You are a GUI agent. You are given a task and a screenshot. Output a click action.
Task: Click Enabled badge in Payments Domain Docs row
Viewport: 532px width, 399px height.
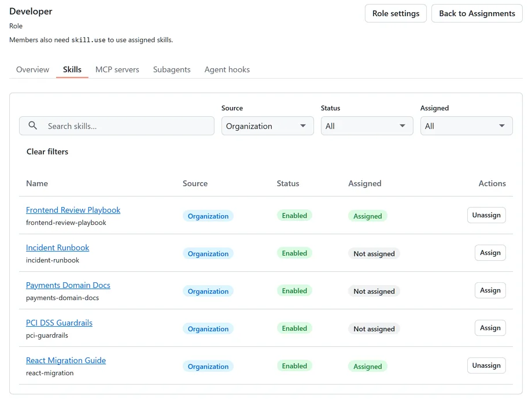coord(294,291)
